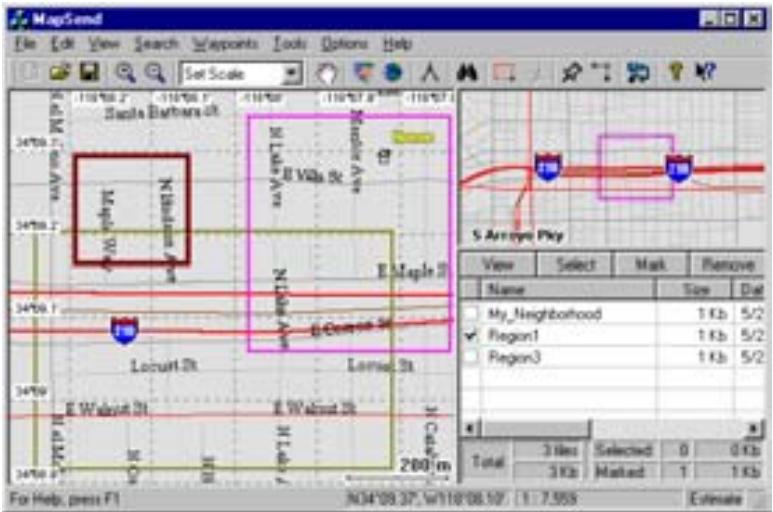773x512 pixels.
Task: Open the Set Scale dropdown arrow
Action: pyautogui.click(x=292, y=73)
